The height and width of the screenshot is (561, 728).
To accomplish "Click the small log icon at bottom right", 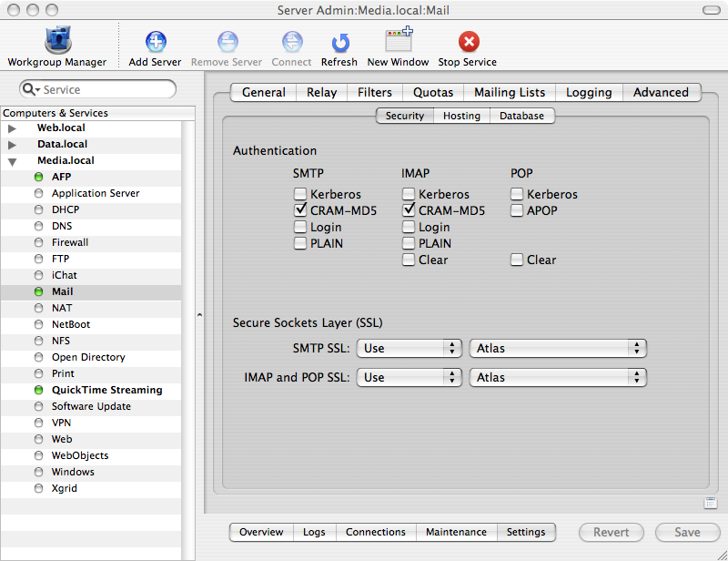I will [710, 503].
